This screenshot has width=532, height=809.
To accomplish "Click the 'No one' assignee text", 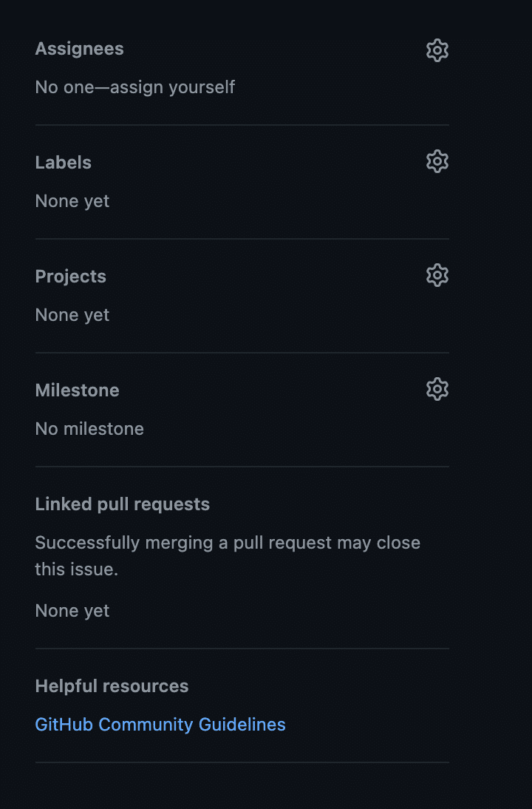I will (x=58, y=87).
